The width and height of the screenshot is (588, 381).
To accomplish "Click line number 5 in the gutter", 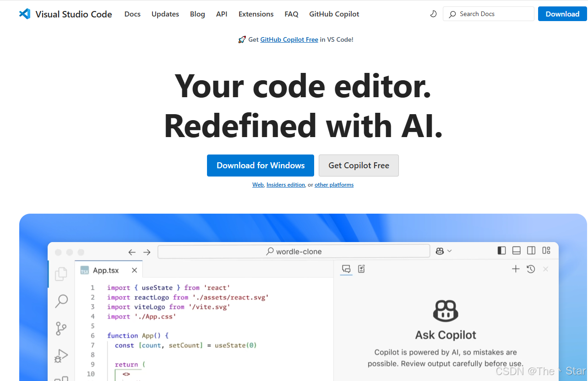I will coord(93,326).
